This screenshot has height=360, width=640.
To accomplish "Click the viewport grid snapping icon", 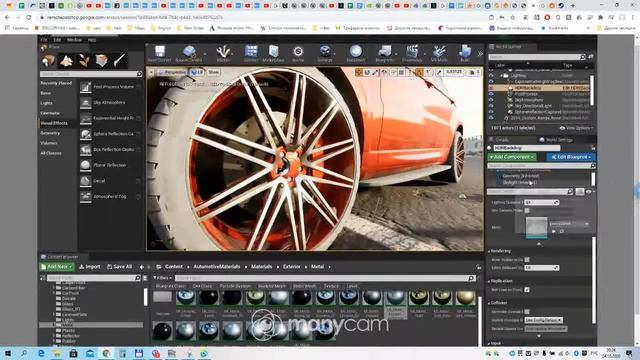I will (402, 72).
